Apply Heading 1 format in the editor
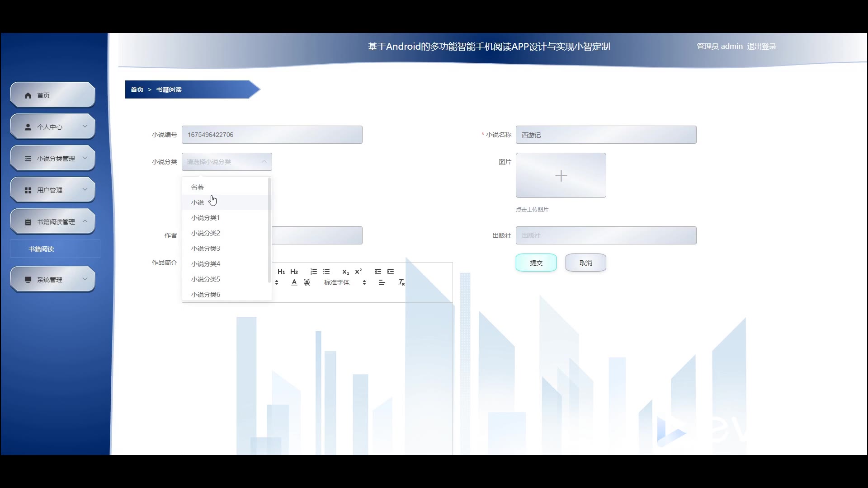This screenshot has height=488, width=868. click(281, 272)
